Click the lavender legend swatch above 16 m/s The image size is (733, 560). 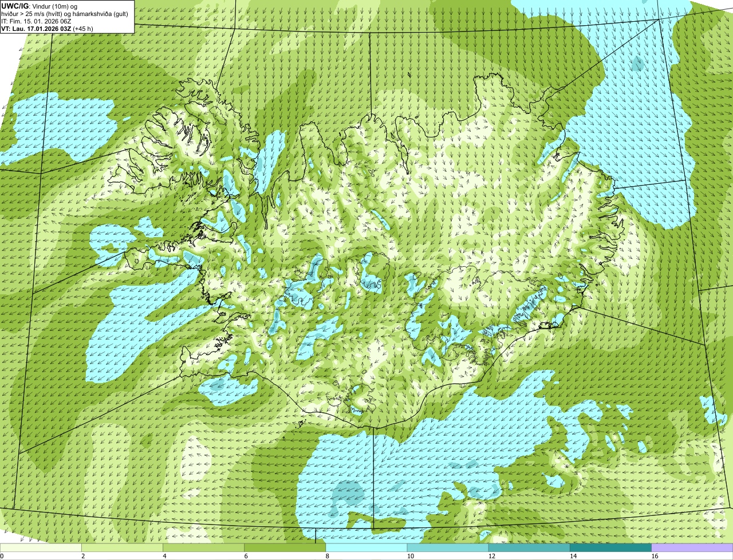point(692,547)
